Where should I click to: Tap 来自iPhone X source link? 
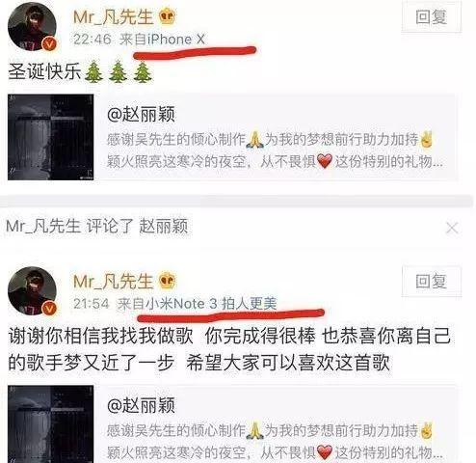pyautogui.click(x=162, y=40)
